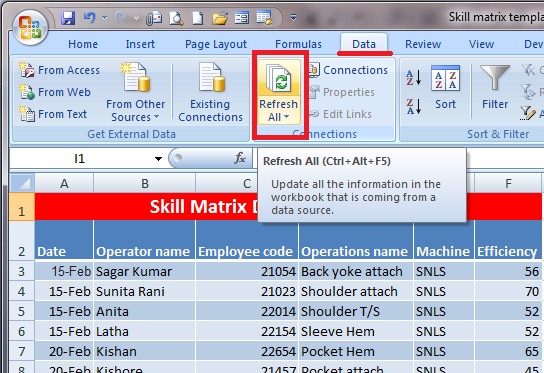Image resolution: width=544 pixels, height=373 pixels.
Task: Click the Reapply filter icon
Action: 529,92
